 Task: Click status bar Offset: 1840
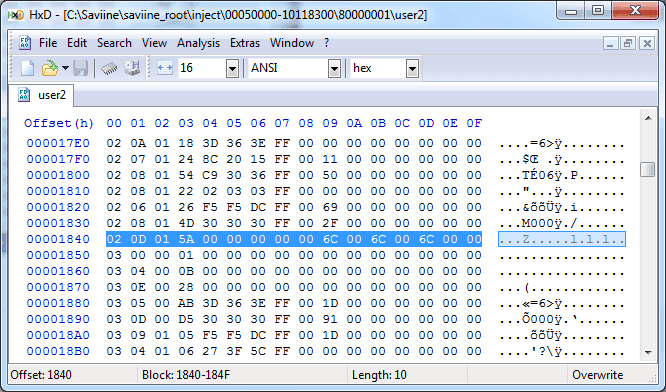(x=41, y=375)
